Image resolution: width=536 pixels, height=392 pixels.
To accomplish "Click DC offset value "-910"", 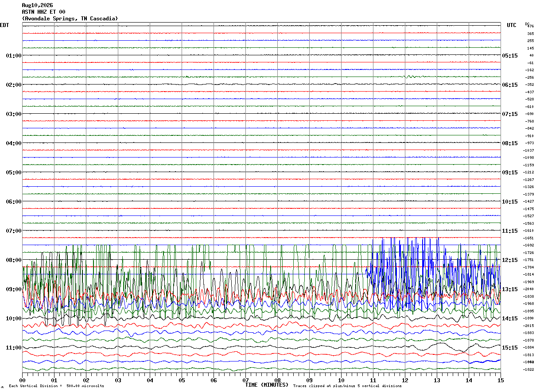I will pos(529,136).
